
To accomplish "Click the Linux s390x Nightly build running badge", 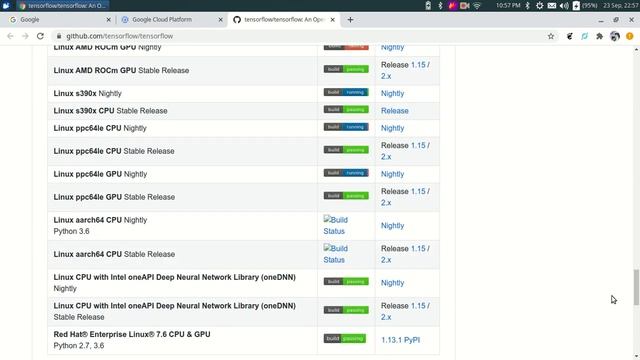I will point(346,92).
